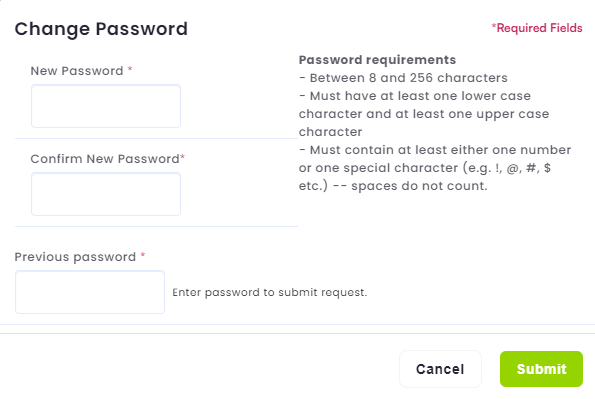The image size is (595, 399).
Task: Click the red asterisk beside New Password
Action: [x=130, y=69]
